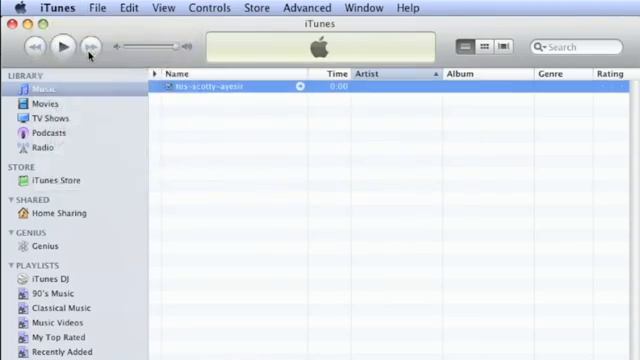
Task: Click the arrow icon on the selected track
Action: click(300, 86)
